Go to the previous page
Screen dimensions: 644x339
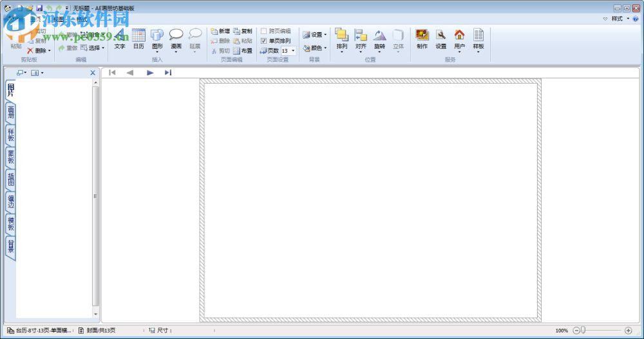130,73
